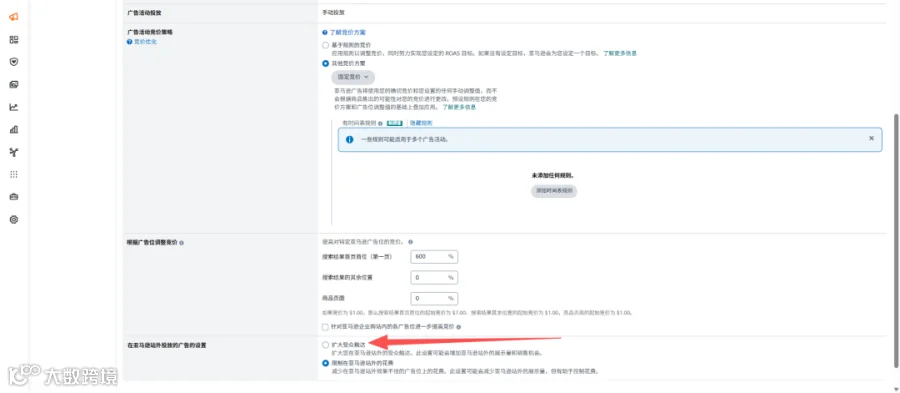Open the dashboard grid icon in sidebar
Viewport: 900px width, 393px height.
14,40
